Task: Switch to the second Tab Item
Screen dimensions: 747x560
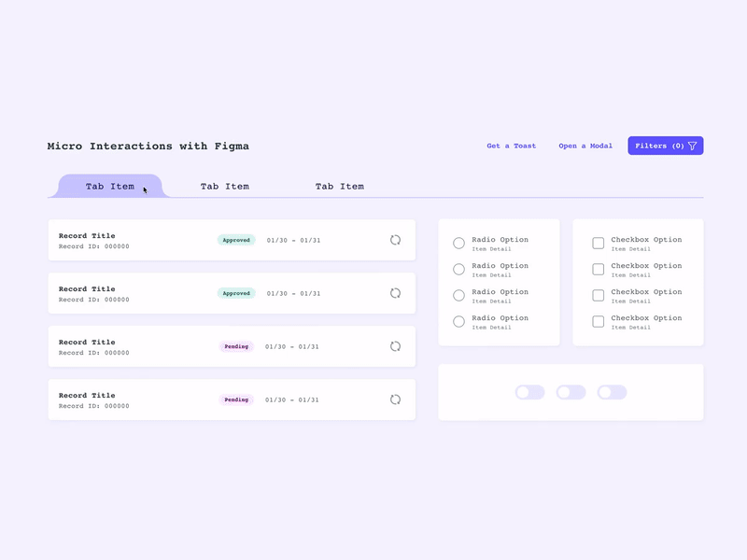Action: pos(224,186)
